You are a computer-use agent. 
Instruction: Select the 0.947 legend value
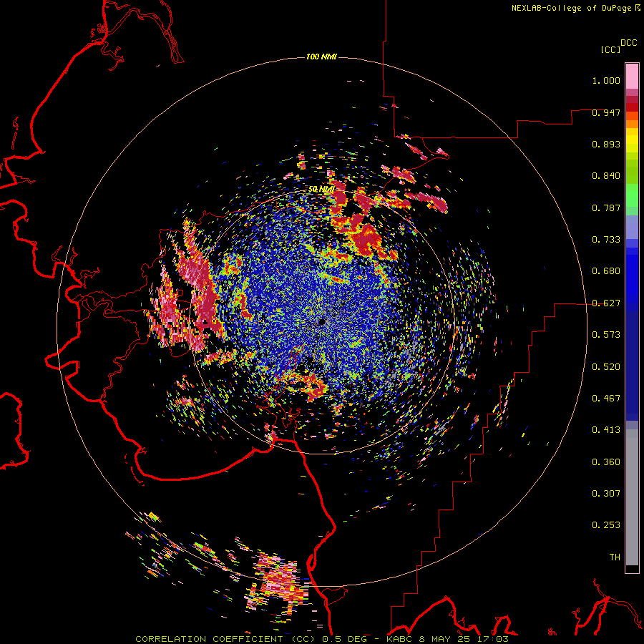[x=606, y=112]
